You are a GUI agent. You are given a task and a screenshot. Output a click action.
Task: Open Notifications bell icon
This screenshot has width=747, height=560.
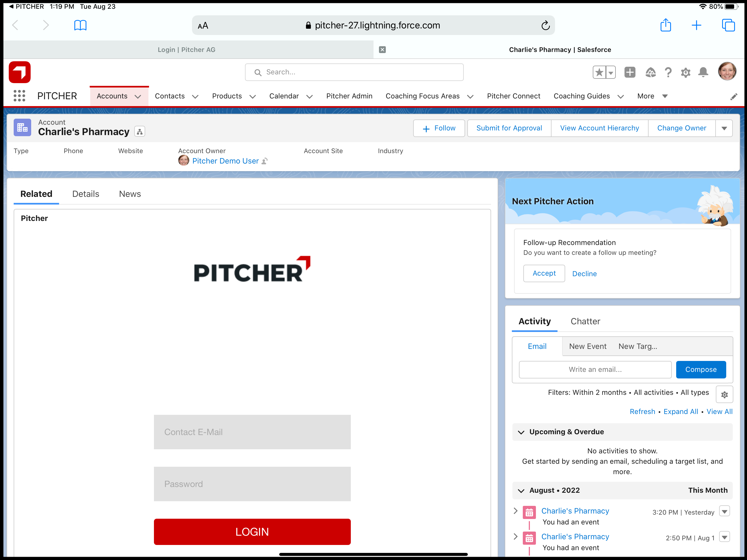coord(703,72)
